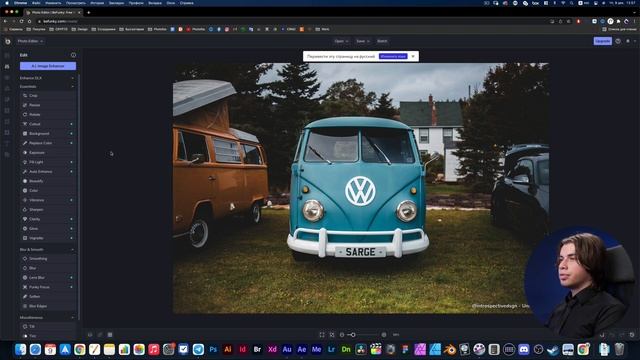Open the Rotate tool
The image size is (640, 360).
pos(48,115)
